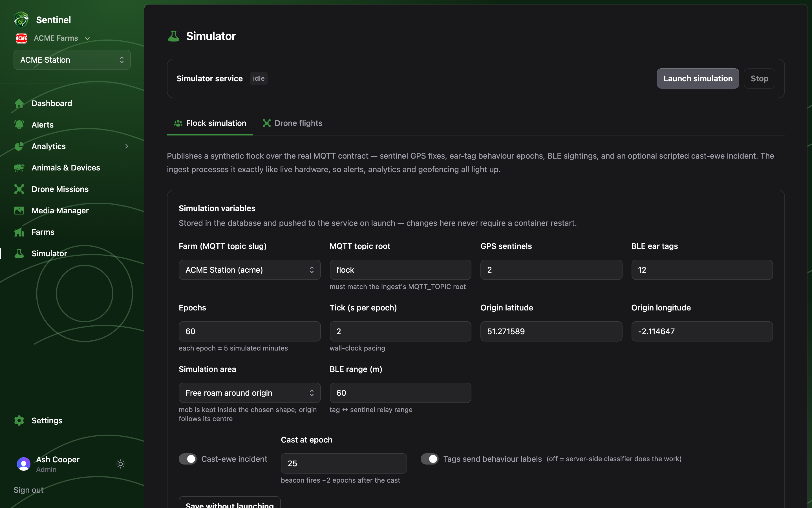812x508 pixels.
Task: Open the Animals & Devices sheep icon
Action: [19, 168]
